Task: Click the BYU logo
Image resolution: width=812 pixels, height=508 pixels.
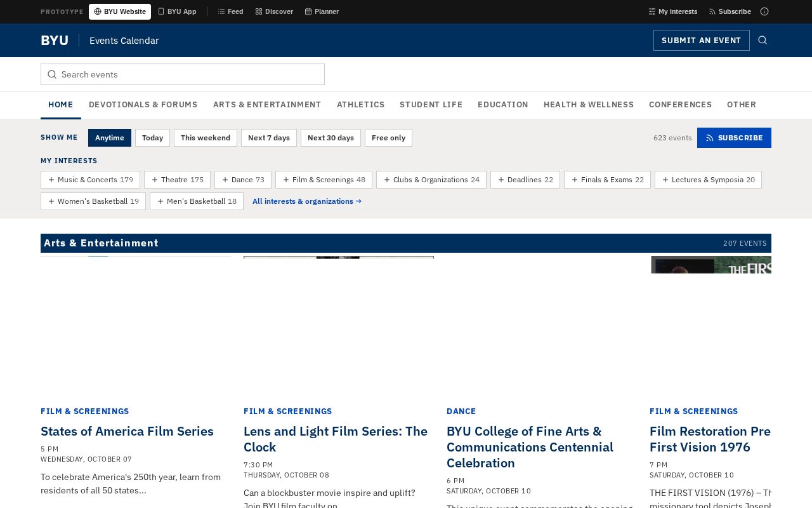Action: coord(55,40)
